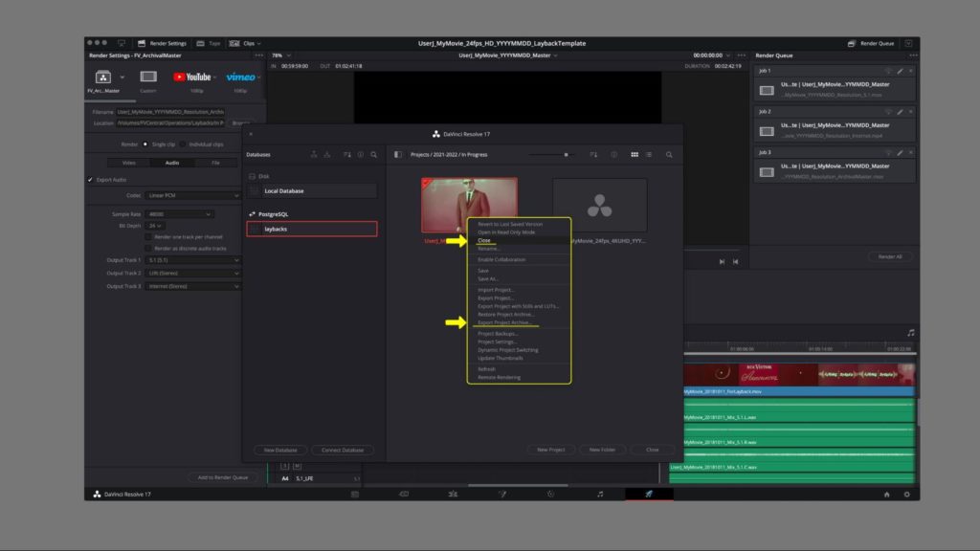The width and height of the screenshot is (980, 551).
Task: Toggle Render Queue panel in top toolbar
Action: pos(871,43)
